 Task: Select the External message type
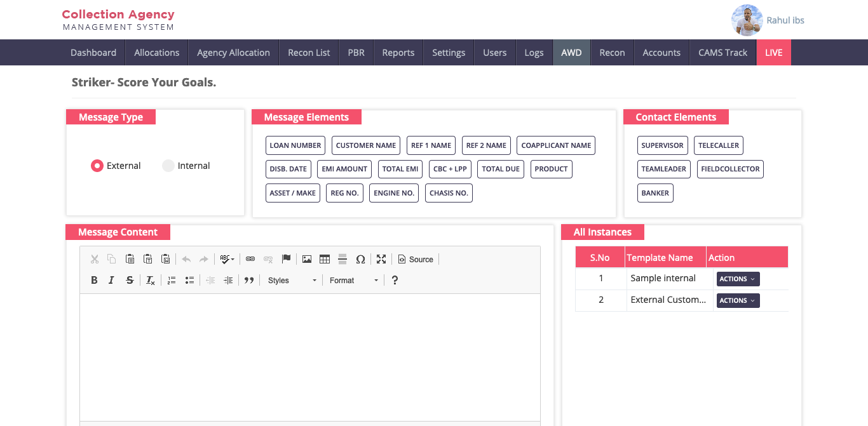[97, 166]
